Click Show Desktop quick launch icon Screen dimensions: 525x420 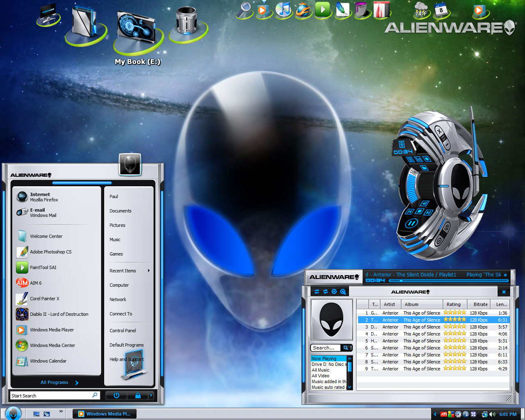pos(37,414)
